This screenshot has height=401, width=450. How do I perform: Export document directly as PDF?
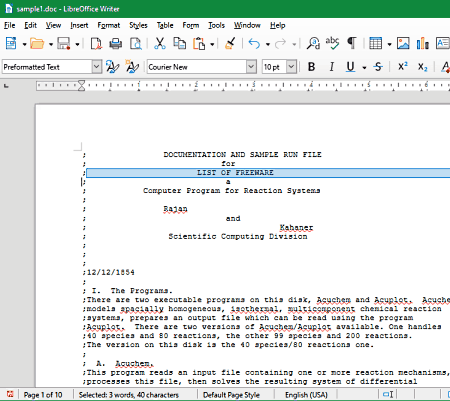coord(96,43)
